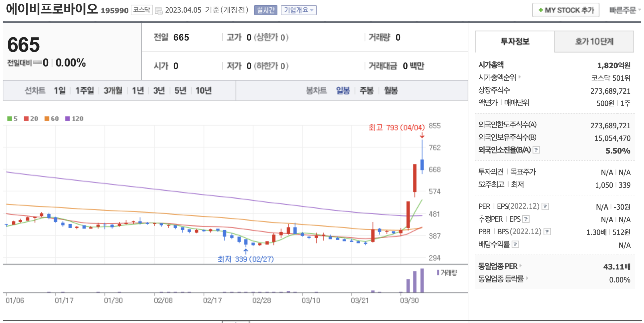This screenshot has height=323, width=644.
Task: Open help icon for PBR BPS(2022.12)
Action: point(547,232)
